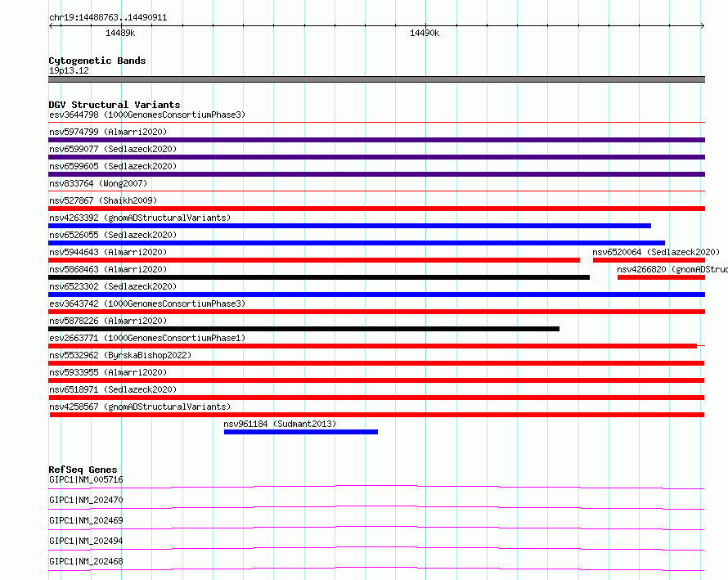Open the nsv6599077 (Sedlazeck2020) variant label
Screen dimensions: 728x580
click(113, 149)
